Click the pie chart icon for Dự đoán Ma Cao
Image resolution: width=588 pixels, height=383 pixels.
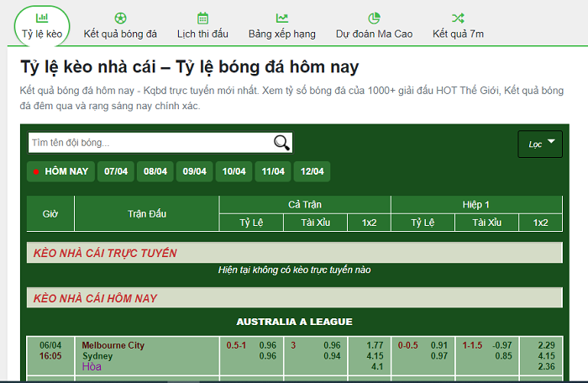[x=374, y=18]
